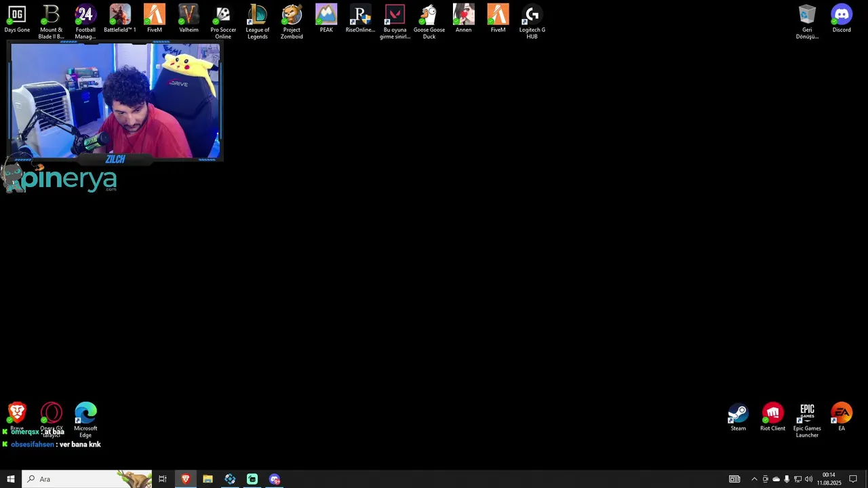
Task: Select the PEAK game icon
Action: click(x=326, y=19)
